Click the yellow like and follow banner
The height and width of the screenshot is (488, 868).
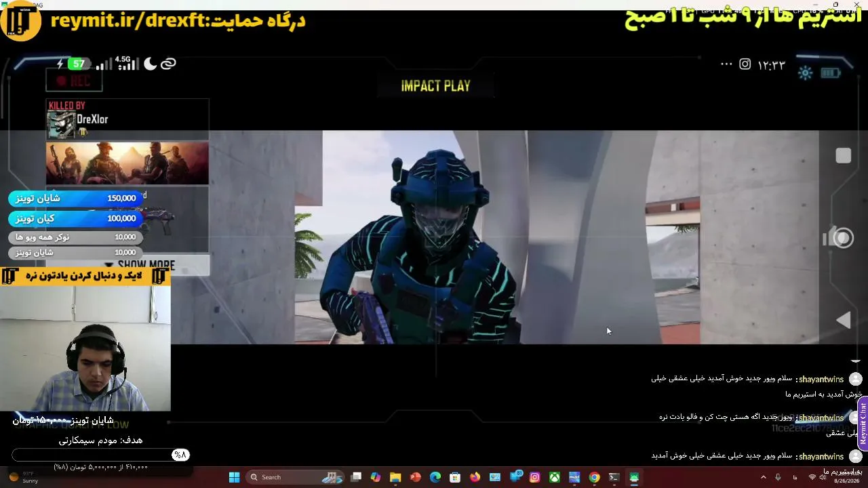[85, 276]
